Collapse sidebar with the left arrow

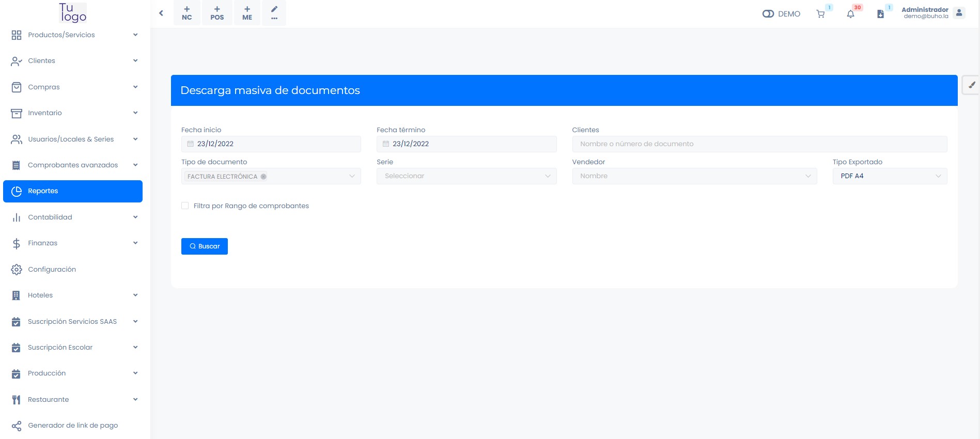click(161, 13)
